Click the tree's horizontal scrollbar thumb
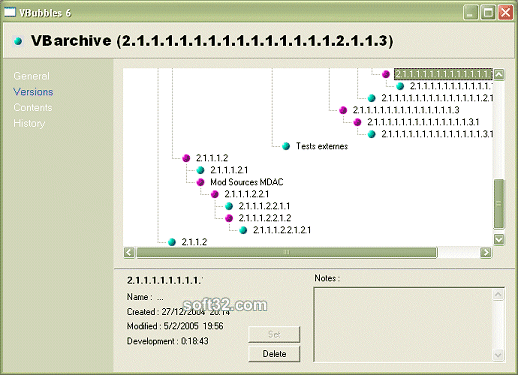This screenshot has width=518, height=375. pos(287,252)
